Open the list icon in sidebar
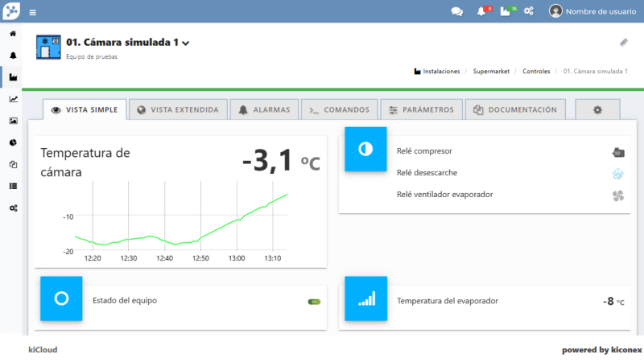 tap(13, 186)
